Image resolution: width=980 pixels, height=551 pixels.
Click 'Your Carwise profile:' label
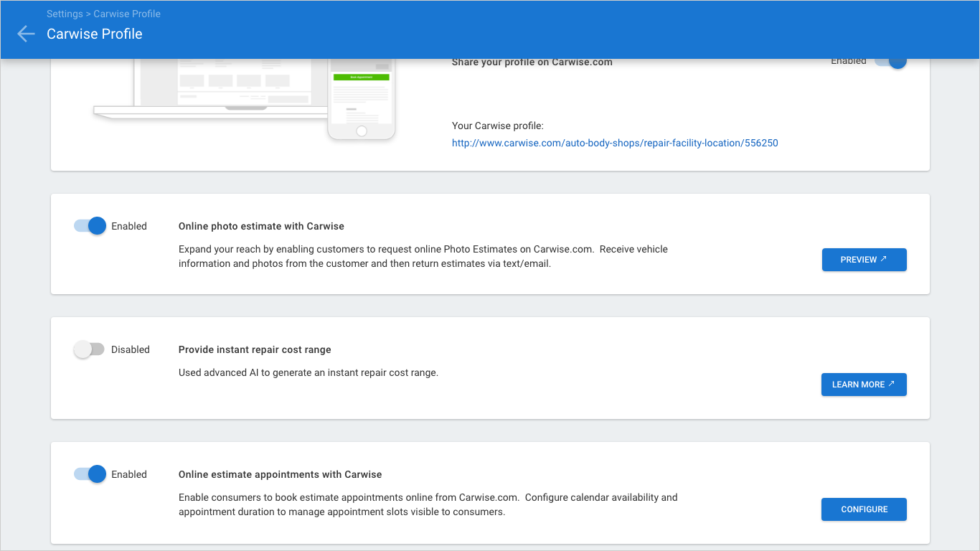click(x=498, y=126)
